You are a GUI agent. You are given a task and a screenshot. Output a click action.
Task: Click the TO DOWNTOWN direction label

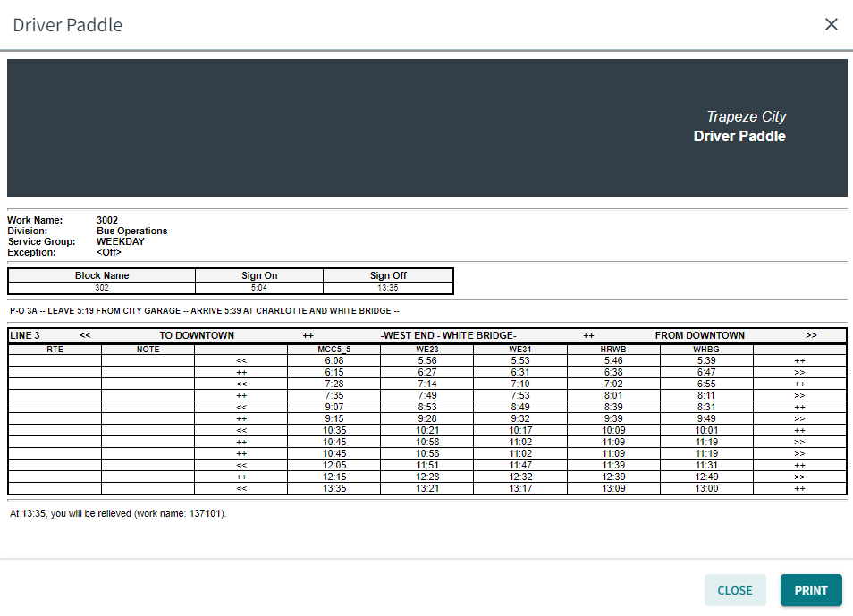coord(197,335)
